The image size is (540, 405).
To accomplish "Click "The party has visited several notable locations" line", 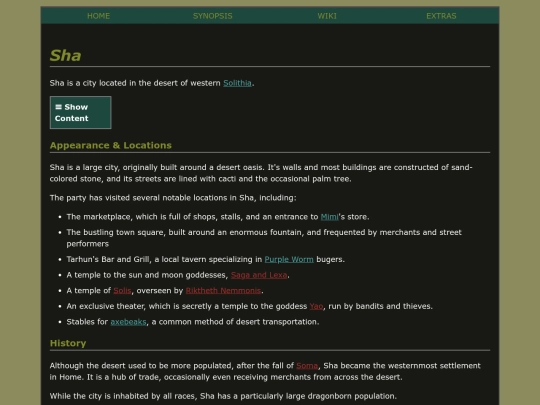I will click(x=173, y=198).
